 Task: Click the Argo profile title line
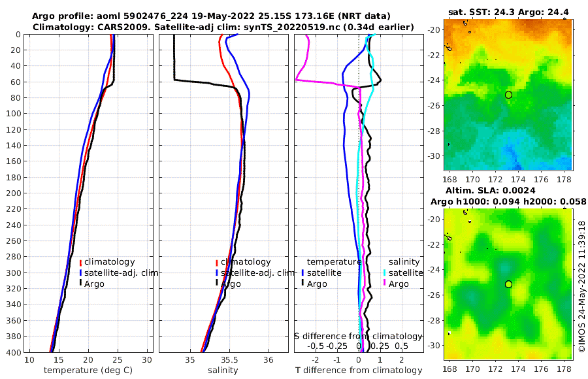[211, 16]
